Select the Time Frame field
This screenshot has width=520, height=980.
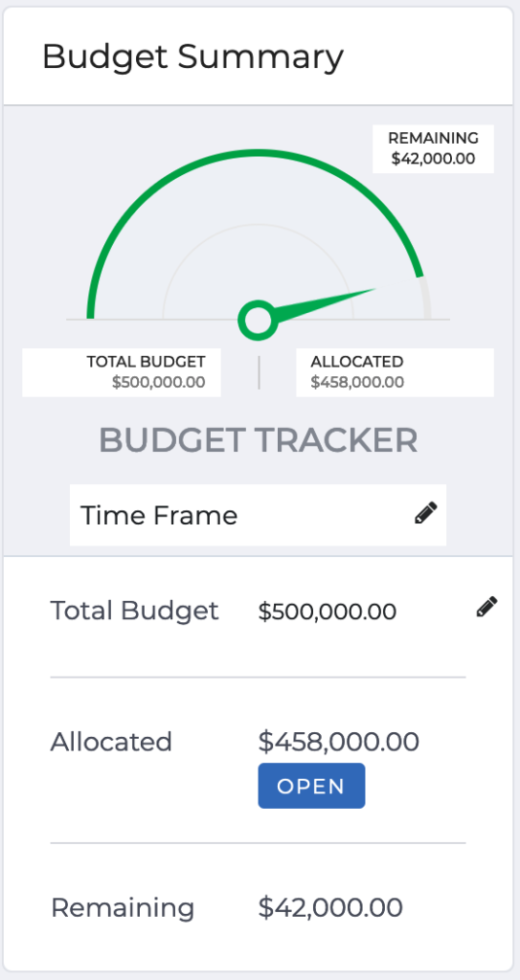point(258,515)
